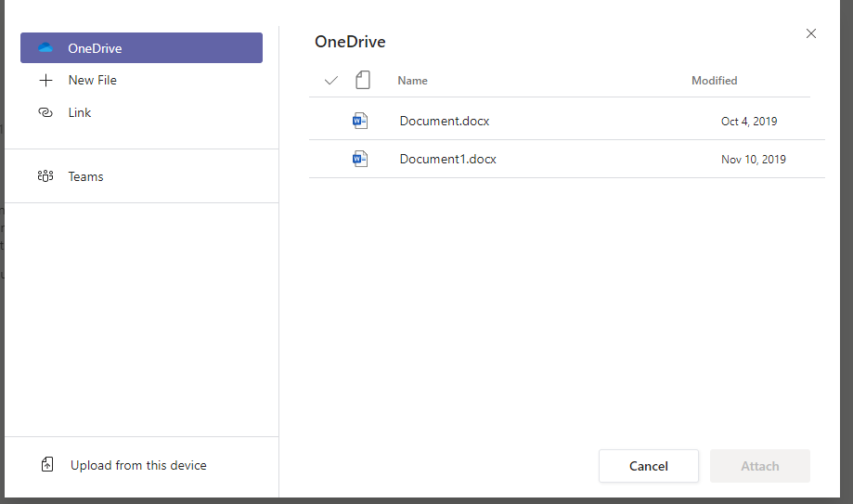The height and width of the screenshot is (504, 853).
Task: Click Word icon for Document.docx
Action: pyautogui.click(x=360, y=121)
